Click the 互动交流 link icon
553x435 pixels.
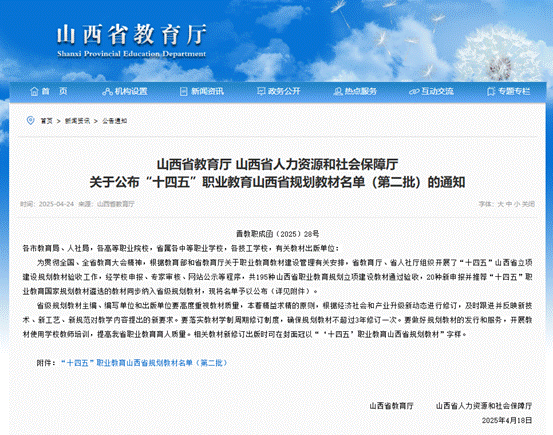click(414, 92)
